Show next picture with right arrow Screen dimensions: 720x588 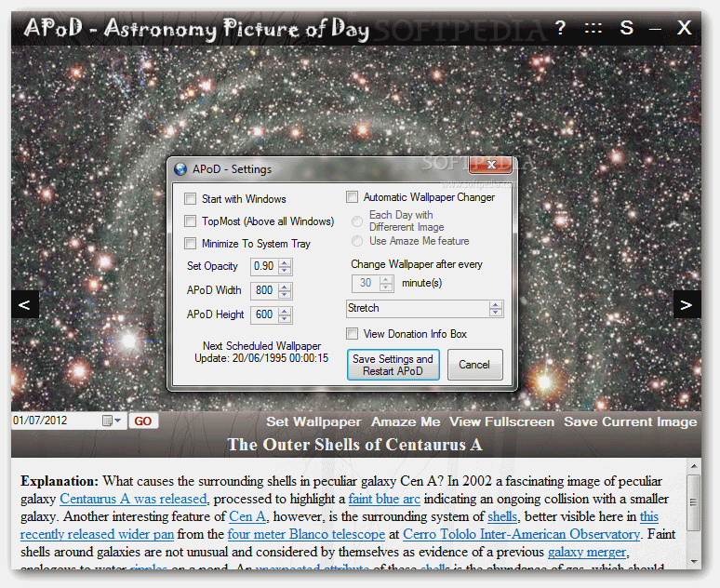click(687, 304)
